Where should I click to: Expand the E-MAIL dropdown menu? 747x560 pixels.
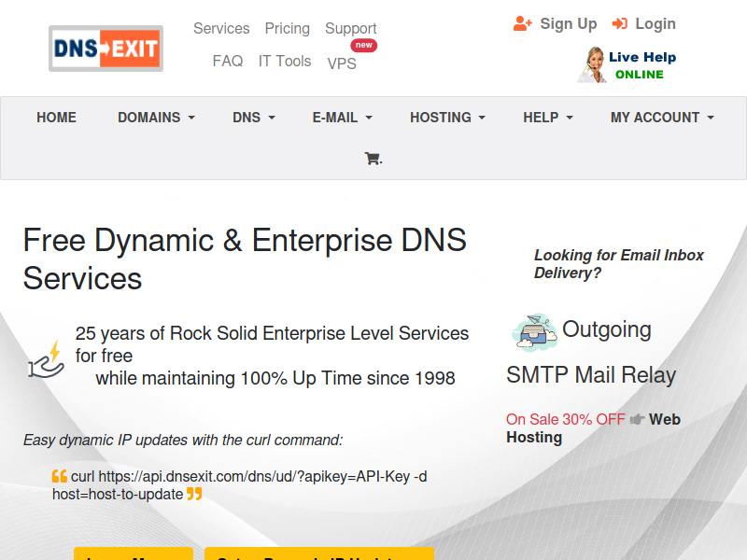[x=342, y=118]
